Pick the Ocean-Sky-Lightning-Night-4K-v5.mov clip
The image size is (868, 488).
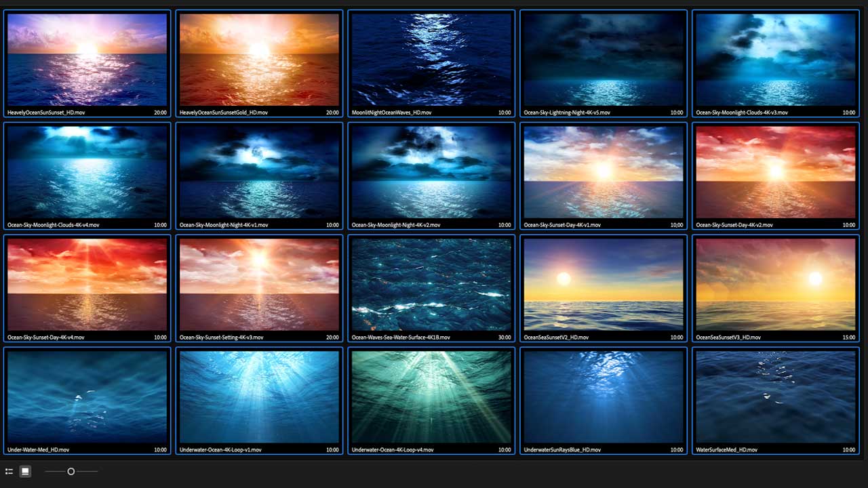[x=604, y=60]
